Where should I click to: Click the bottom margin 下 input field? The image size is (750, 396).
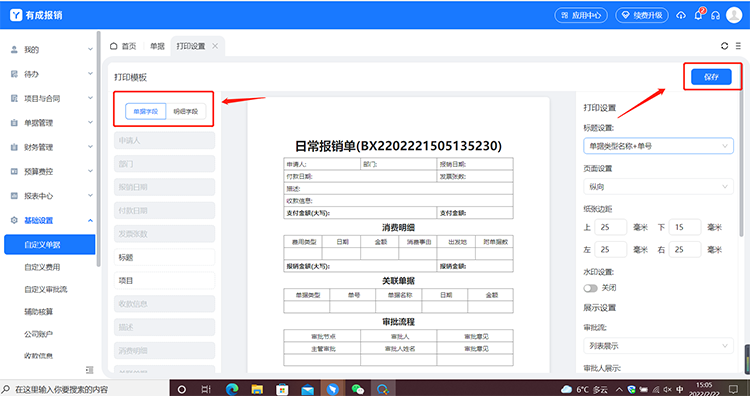pyautogui.click(x=685, y=227)
